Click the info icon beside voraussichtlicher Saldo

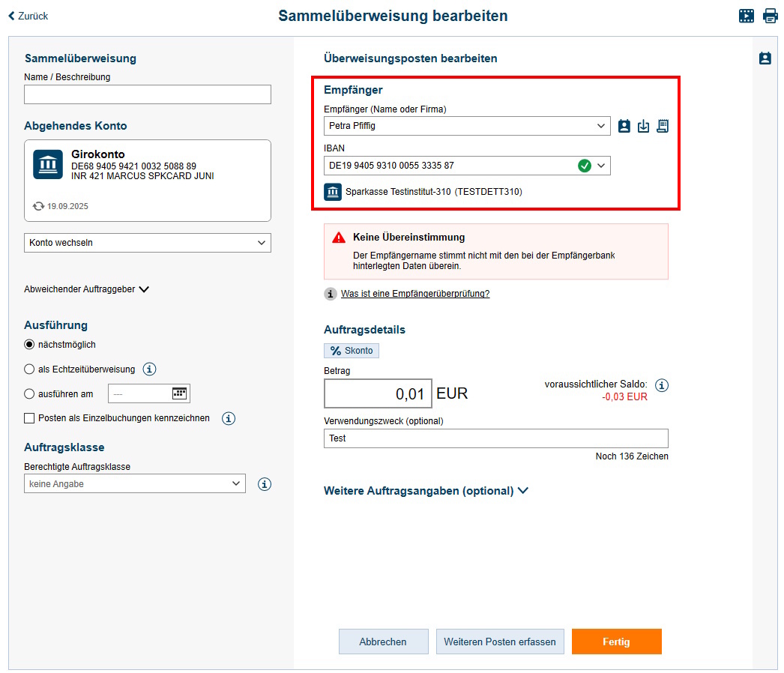661,385
